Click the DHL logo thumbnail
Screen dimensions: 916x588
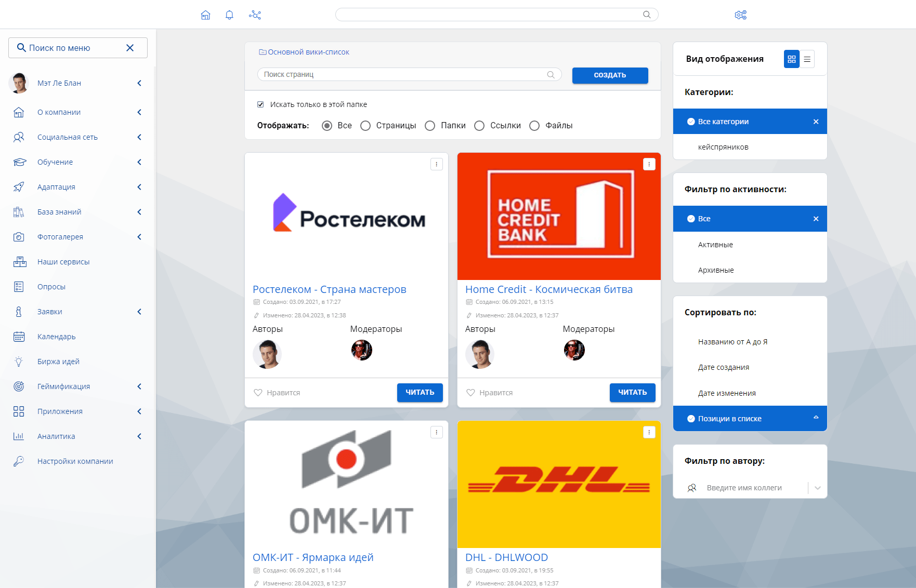point(559,484)
